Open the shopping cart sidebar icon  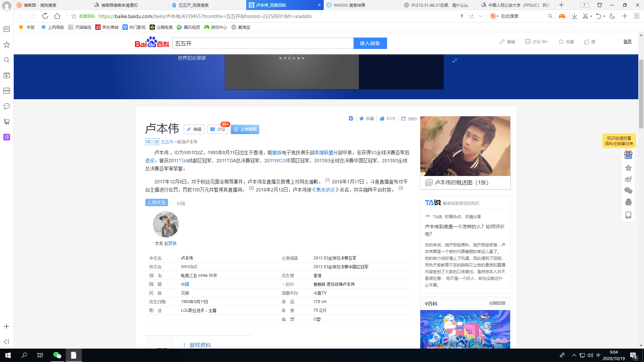pyautogui.click(x=7, y=122)
